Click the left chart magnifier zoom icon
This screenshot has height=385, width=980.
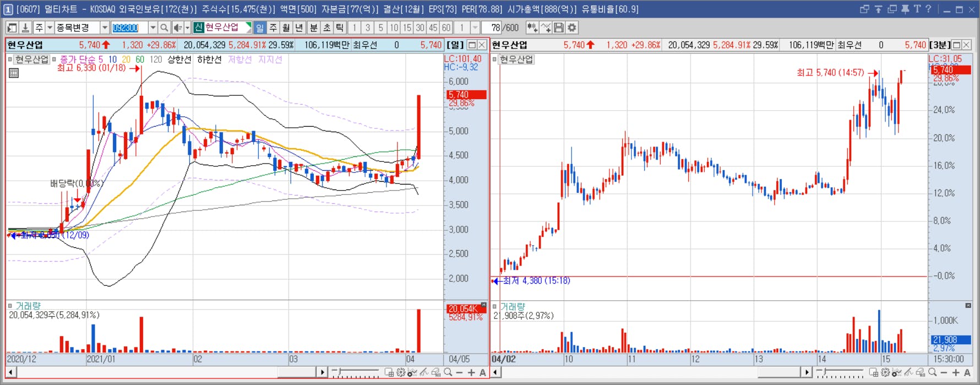(448, 373)
